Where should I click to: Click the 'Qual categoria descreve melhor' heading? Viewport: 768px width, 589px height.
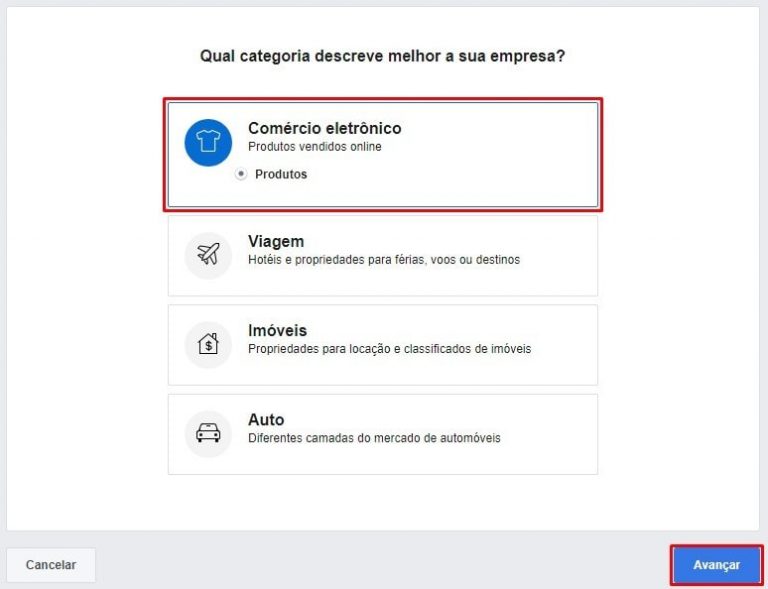[382, 56]
